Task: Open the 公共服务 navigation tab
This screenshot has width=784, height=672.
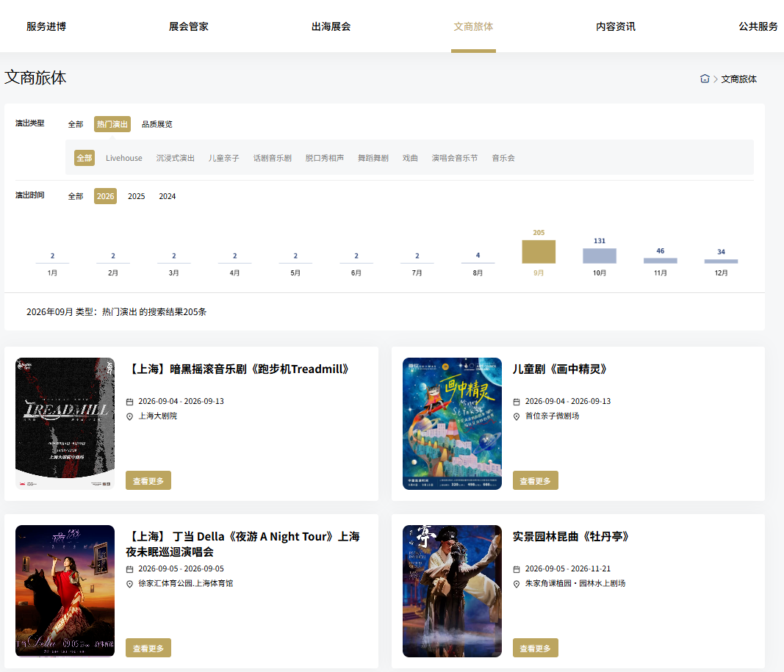Action: 758,26
